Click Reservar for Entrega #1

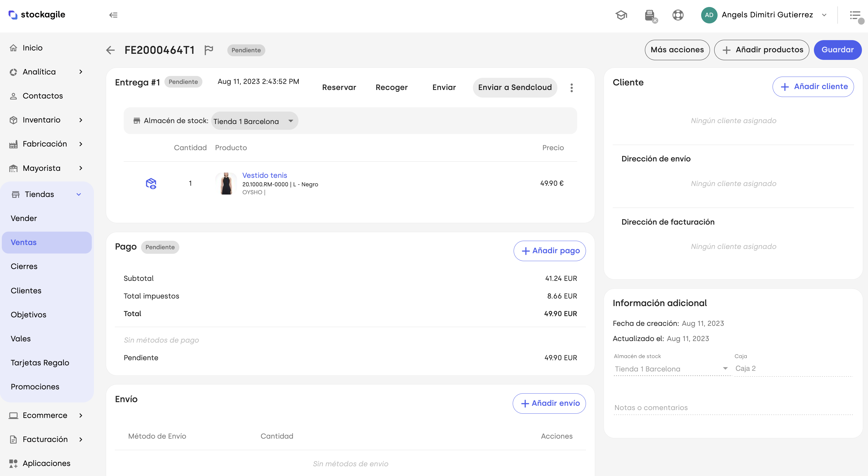click(x=339, y=88)
